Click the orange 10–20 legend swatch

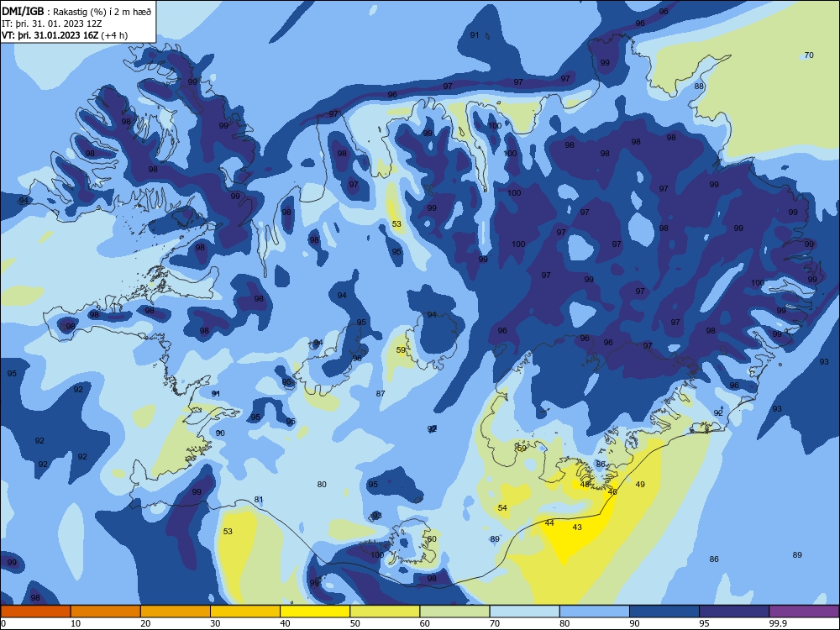point(106,612)
